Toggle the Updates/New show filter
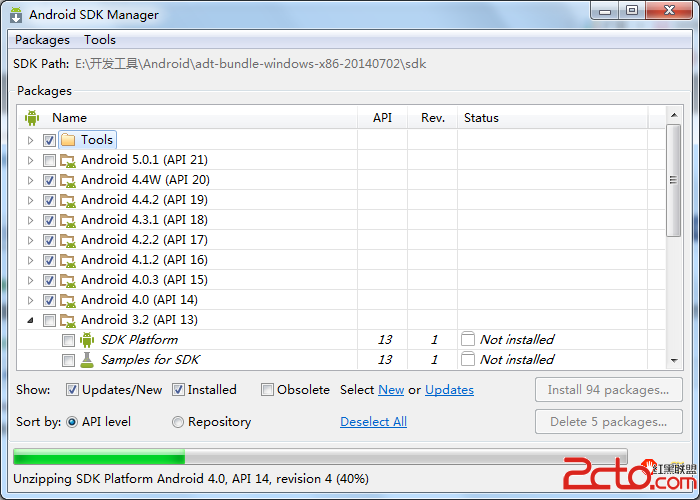This screenshot has width=700, height=500. point(72,390)
